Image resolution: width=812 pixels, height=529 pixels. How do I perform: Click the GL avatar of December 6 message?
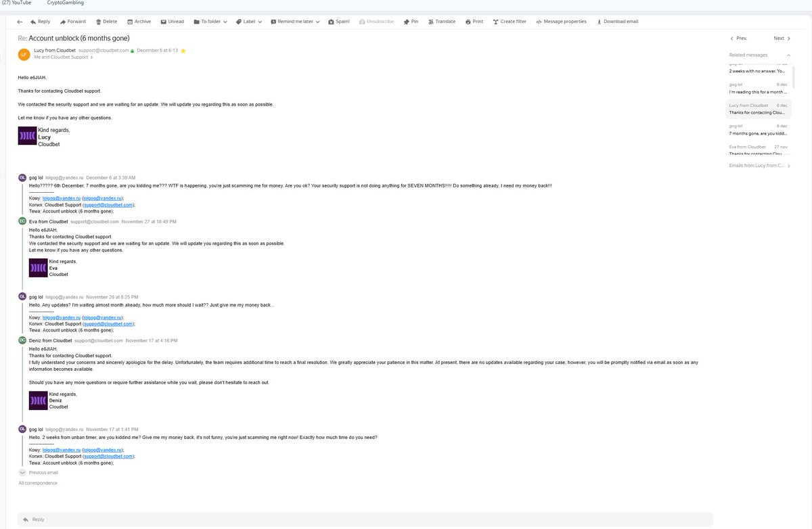(22, 177)
